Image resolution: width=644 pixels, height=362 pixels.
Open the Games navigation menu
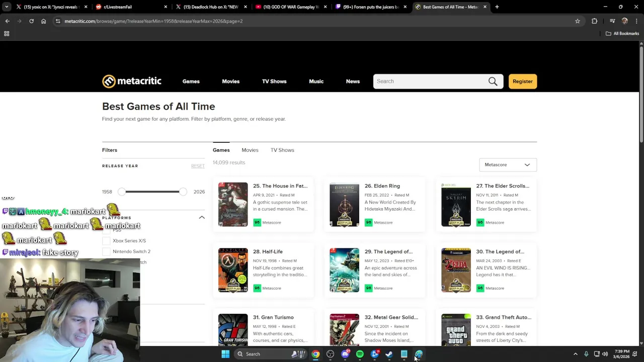pos(191,81)
